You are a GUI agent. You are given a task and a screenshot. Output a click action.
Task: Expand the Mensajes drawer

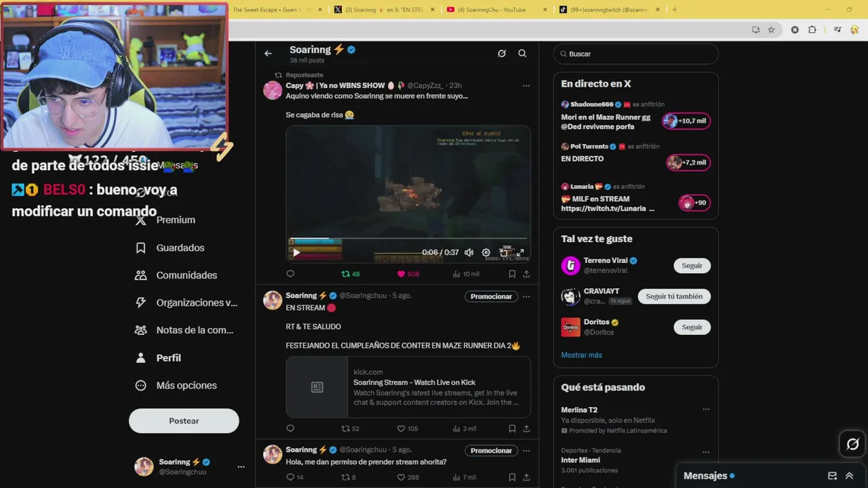click(x=849, y=476)
